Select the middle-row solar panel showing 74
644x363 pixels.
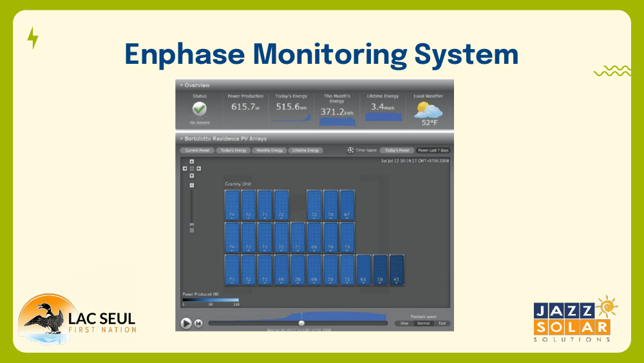[x=232, y=238]
